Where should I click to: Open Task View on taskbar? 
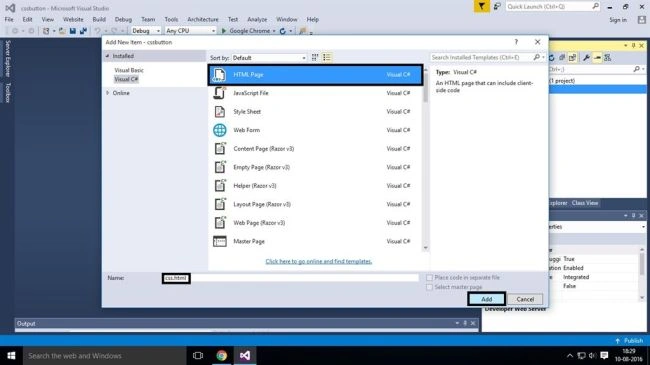pyautogui.click(x=198, y=356)
